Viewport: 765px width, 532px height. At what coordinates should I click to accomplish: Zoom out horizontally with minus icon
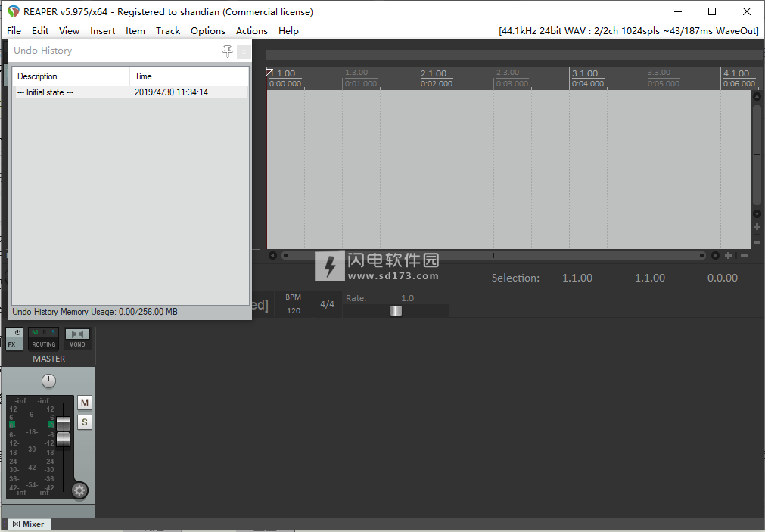pyautogui.click(x=744, y=255)
